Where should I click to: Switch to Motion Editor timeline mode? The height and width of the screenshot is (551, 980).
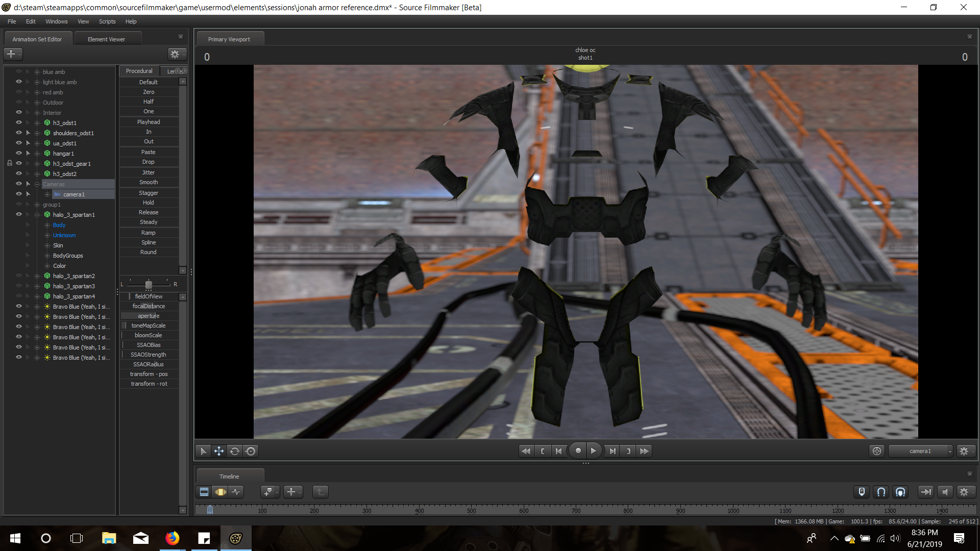[220, 492]
